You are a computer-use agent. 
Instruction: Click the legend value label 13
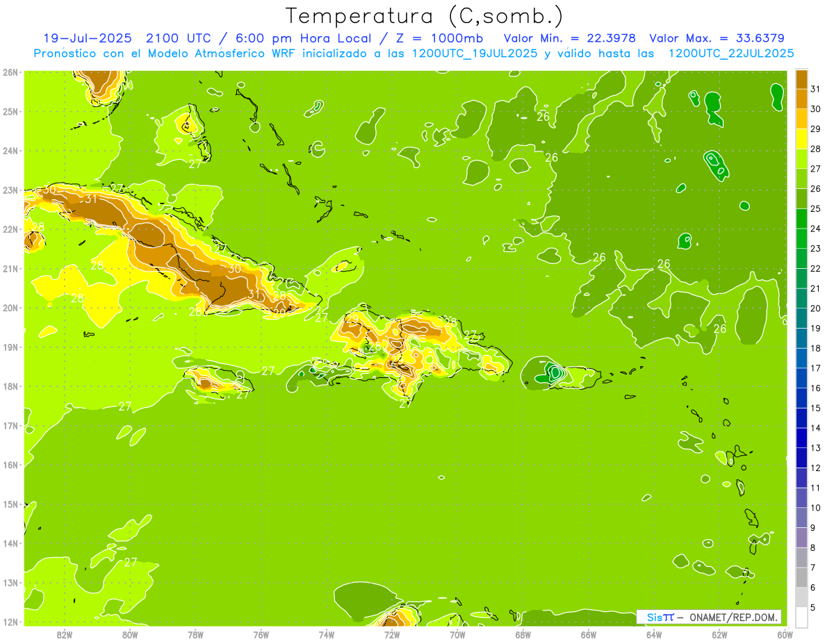point(816,447)
